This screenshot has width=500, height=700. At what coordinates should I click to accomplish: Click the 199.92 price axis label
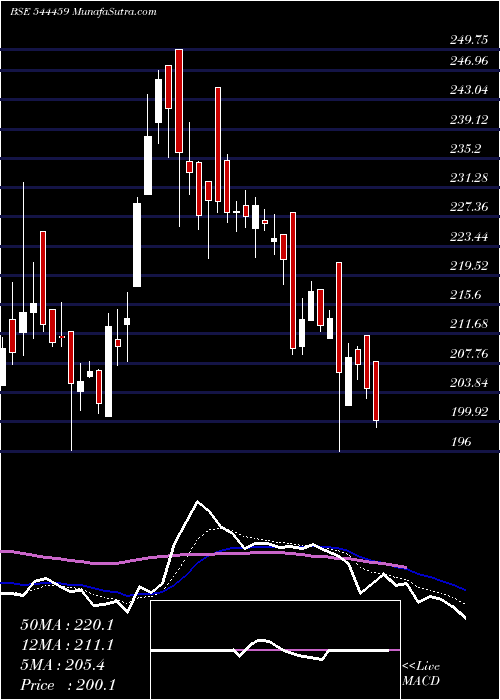[469, 411]
